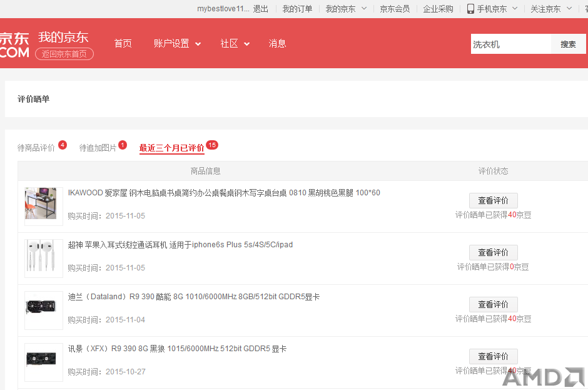The image size is (588, 390).
Task: Open the 1 badge on 待追加图片
Action: (123, 145)
